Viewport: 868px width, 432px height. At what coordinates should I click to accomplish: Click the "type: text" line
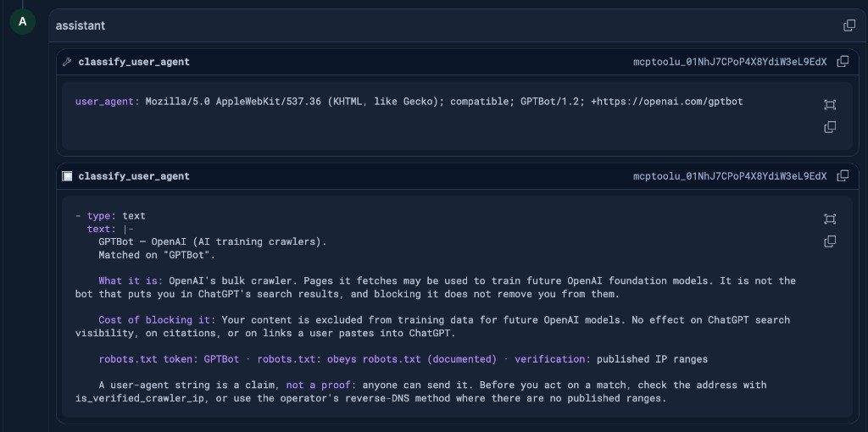coord(110,216)
